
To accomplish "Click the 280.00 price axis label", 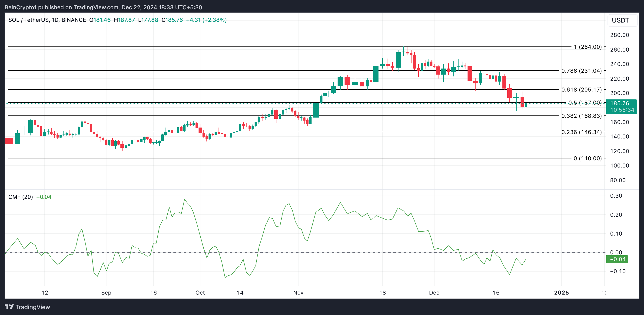I will pos(619,35).
